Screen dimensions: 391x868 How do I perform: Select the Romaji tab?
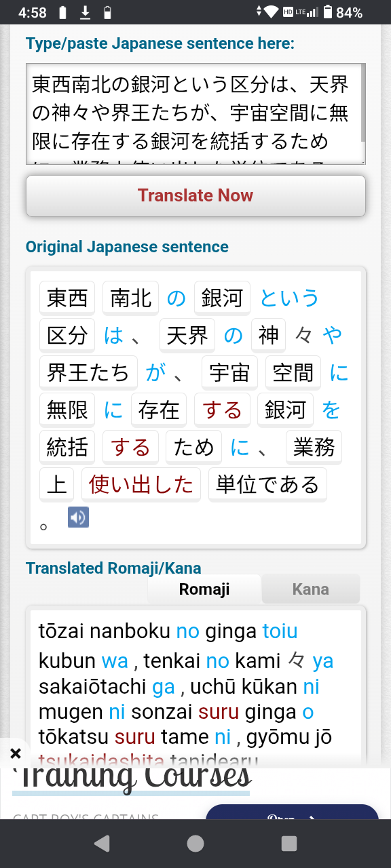pos(204,589)
